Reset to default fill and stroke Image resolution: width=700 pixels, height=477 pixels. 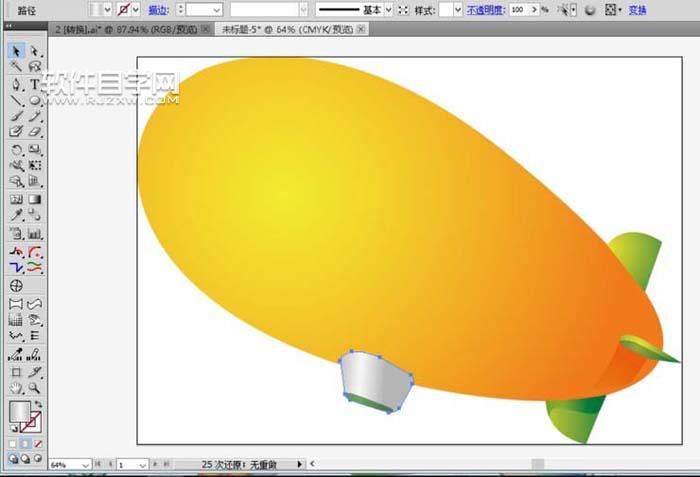pos(14,429)
